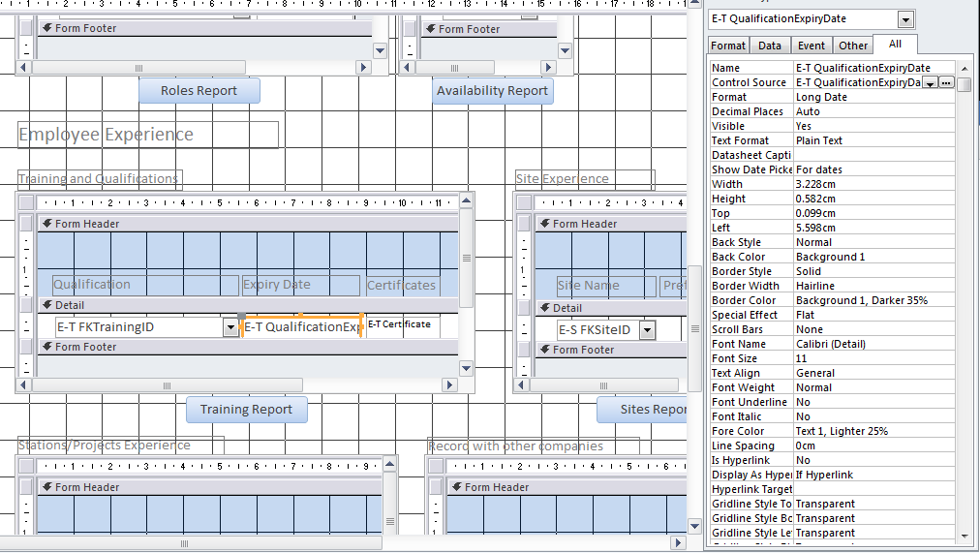Click the Visible property value Yes
This screenshot has width=980, height=553.
(x=874, y=126)
